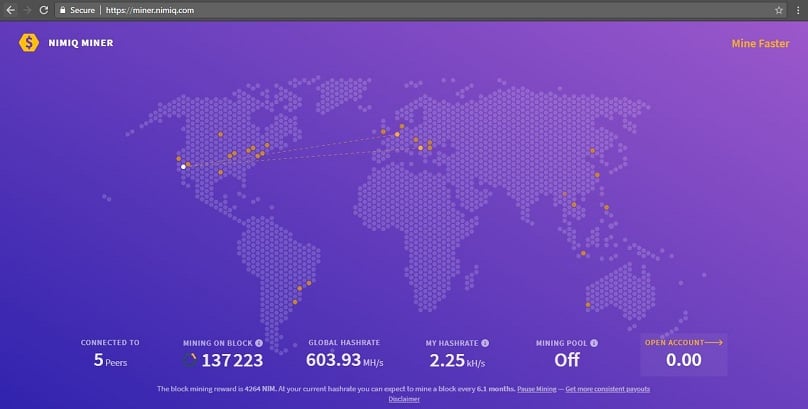808x409 pixels.
Task: Click the info icon beside Mining on Block
Action: point(259,343)
